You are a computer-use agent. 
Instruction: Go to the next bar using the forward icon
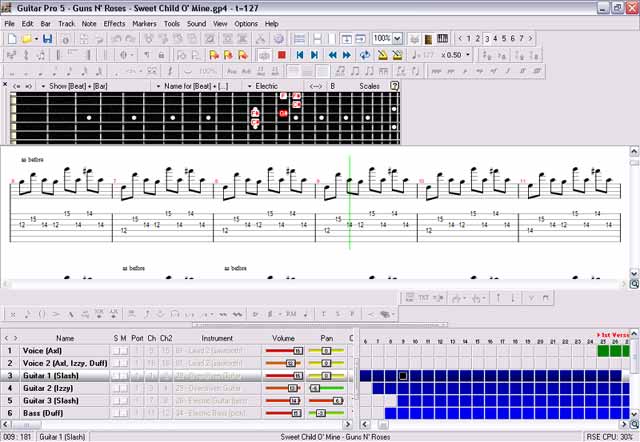(x=347, y=55)
